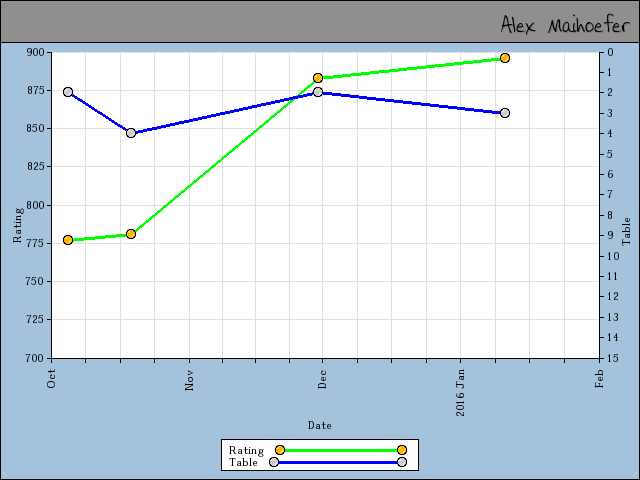
Task: Click the 900 rating axis value
Action: pyautogui.click(x=35, y=52)
